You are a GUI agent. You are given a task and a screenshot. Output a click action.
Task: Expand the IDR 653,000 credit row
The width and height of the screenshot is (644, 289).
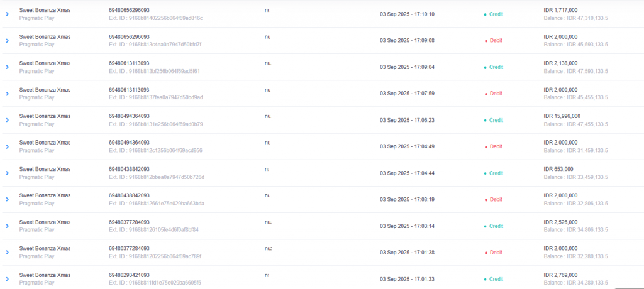tap(7, 173)
